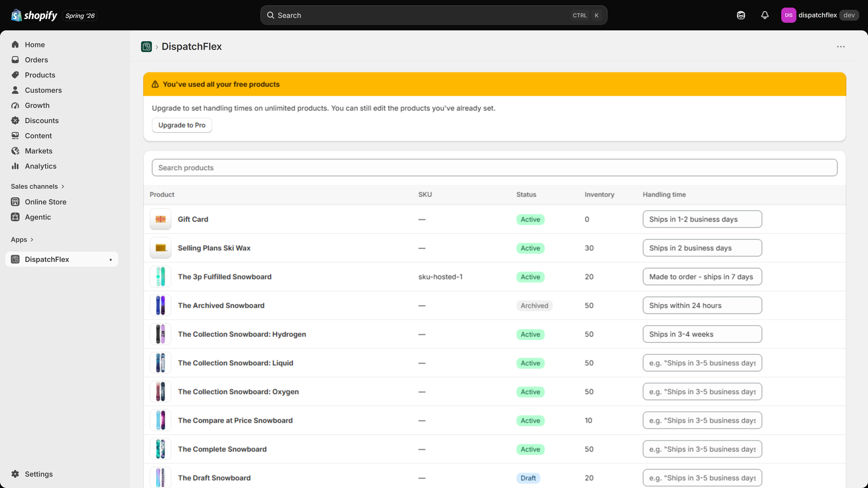Click the Orders icon in sidebar
The width and height of the screenshot is (868, 488).
[15, 60]
